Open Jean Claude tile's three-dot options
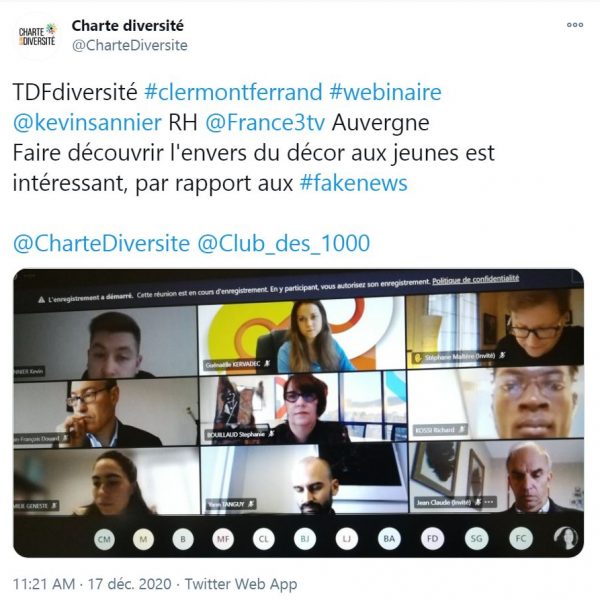The width and height of the screenshot is (600, 600). click(489, 502)
